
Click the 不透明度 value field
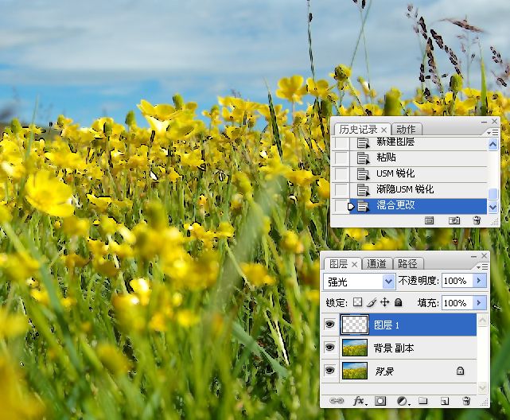coord(457,281)
